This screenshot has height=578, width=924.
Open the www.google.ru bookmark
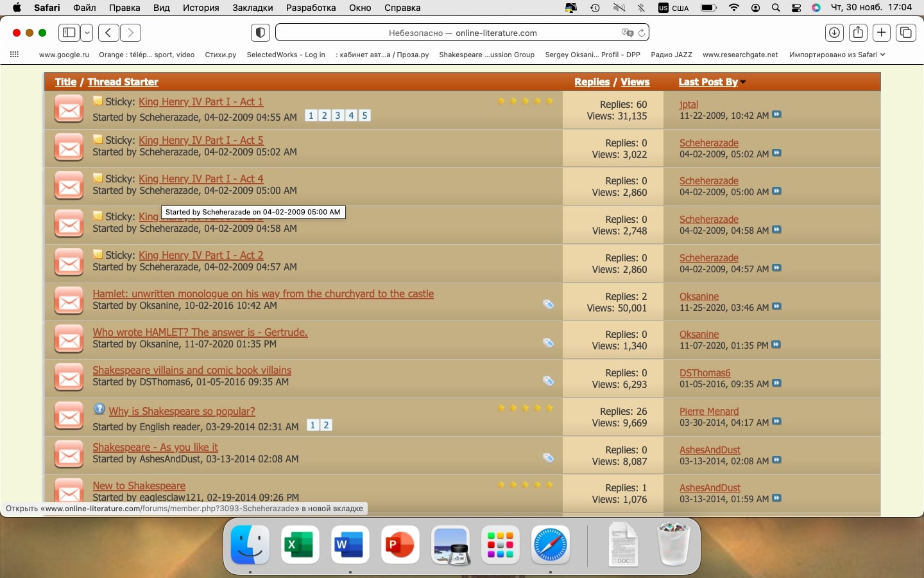(x=64, y=55)
